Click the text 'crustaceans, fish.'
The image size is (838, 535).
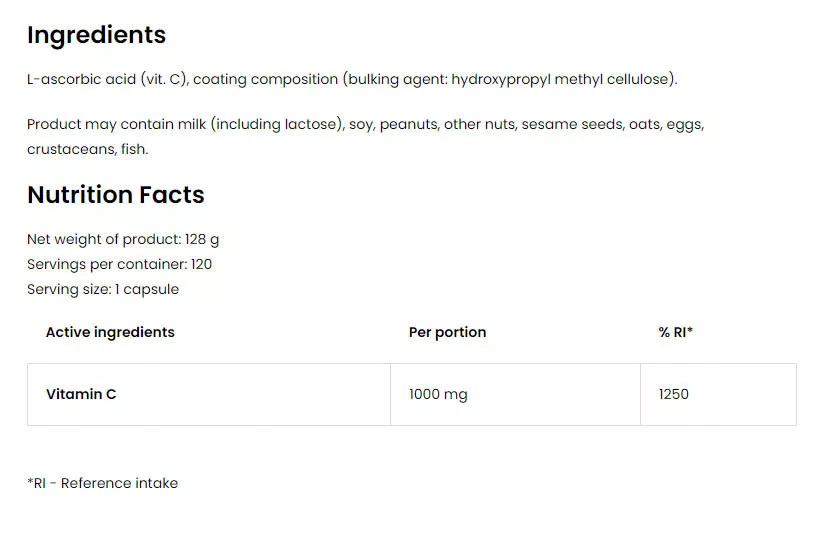click(88, 149)
